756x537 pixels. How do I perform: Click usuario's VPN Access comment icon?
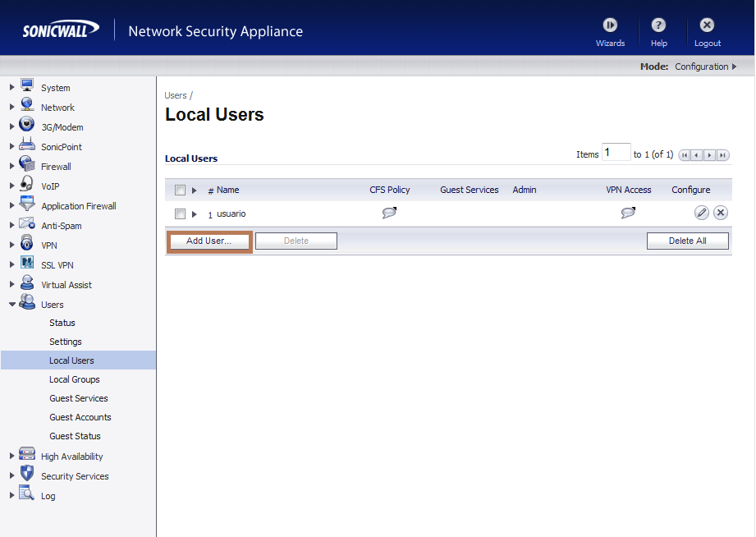tap(628, 213)
